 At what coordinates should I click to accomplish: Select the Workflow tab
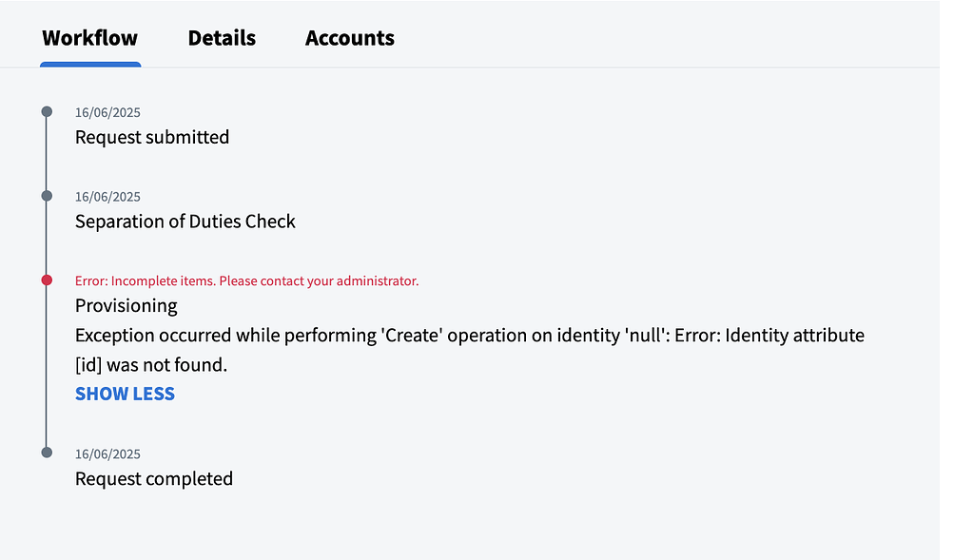[89, 38]
